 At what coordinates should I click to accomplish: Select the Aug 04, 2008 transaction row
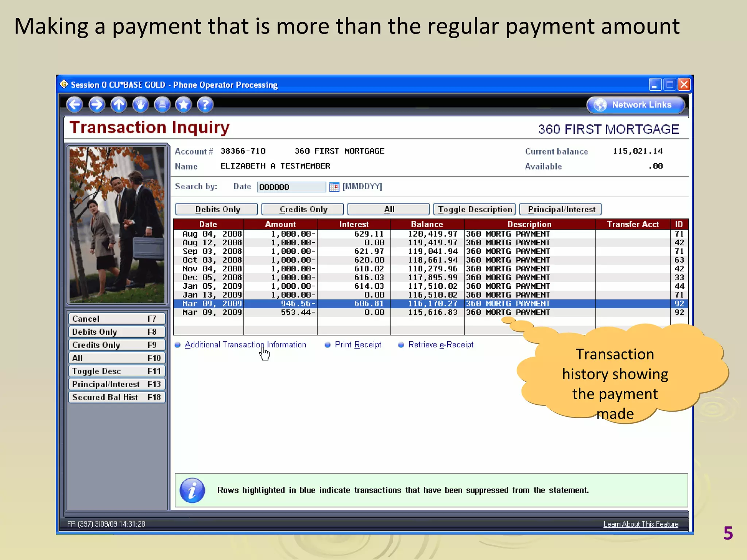point(431,234)
